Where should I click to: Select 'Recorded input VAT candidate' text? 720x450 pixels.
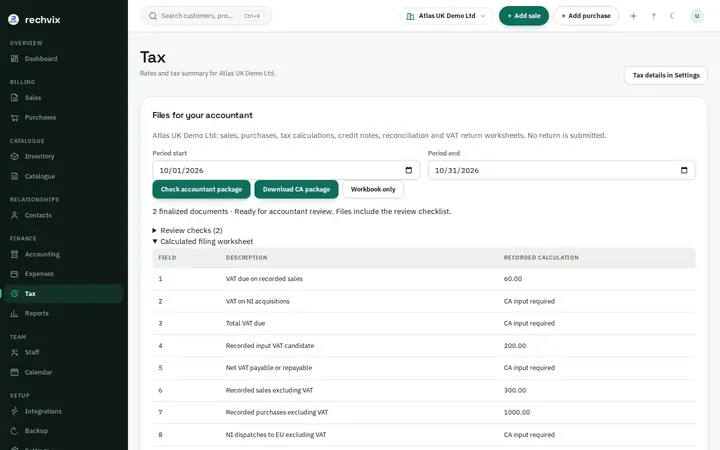pos(270,346)
